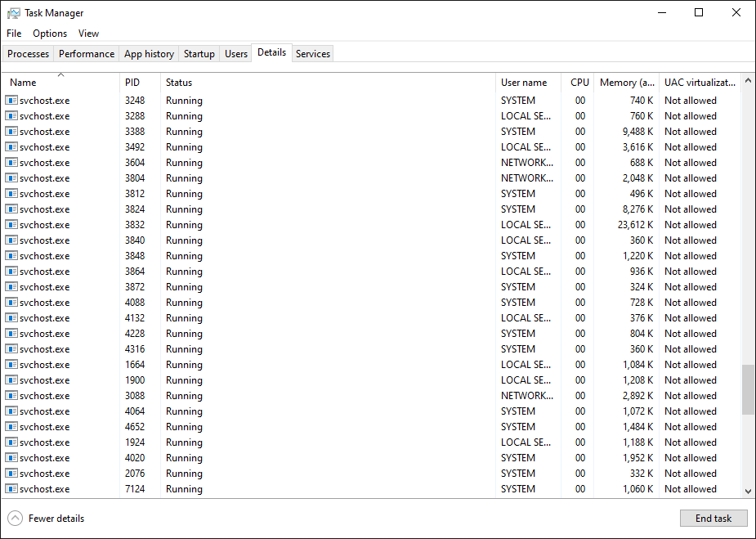Click the svchost.exe icon for PID 4316
756x539 pixels.
click(x=11, y=349)
